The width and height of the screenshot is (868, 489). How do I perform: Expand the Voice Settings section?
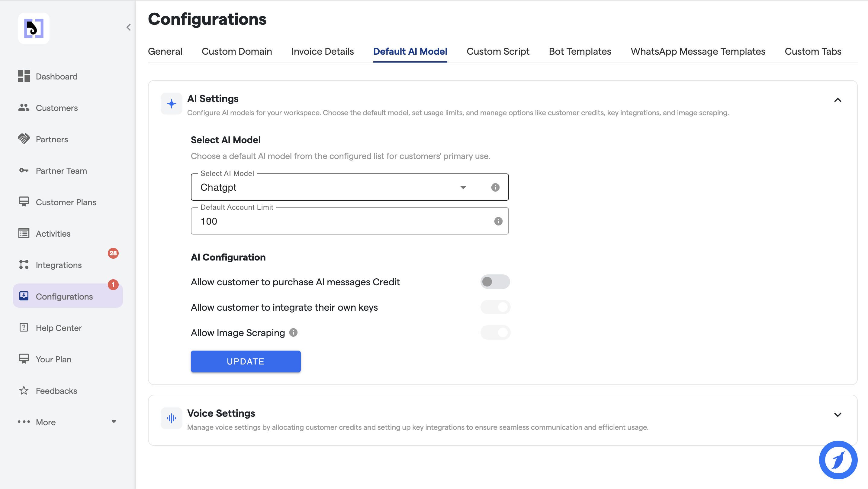pos(837,414)
